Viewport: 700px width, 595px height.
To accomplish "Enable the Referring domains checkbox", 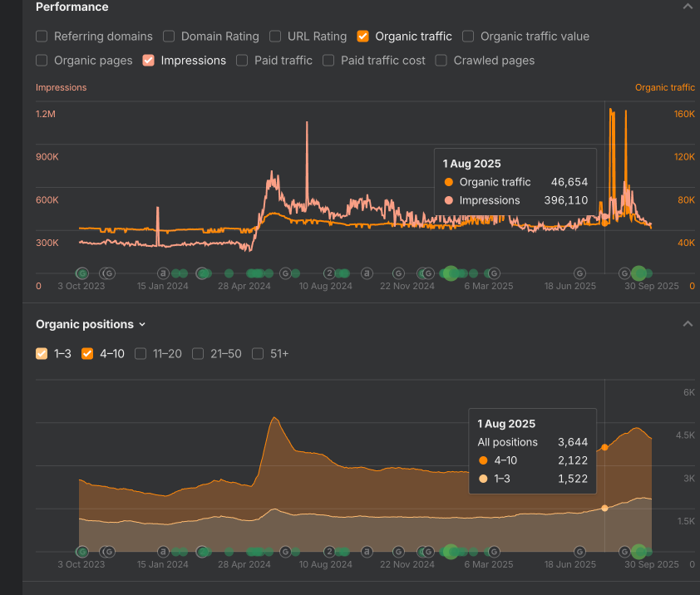I will pos(42,37).
